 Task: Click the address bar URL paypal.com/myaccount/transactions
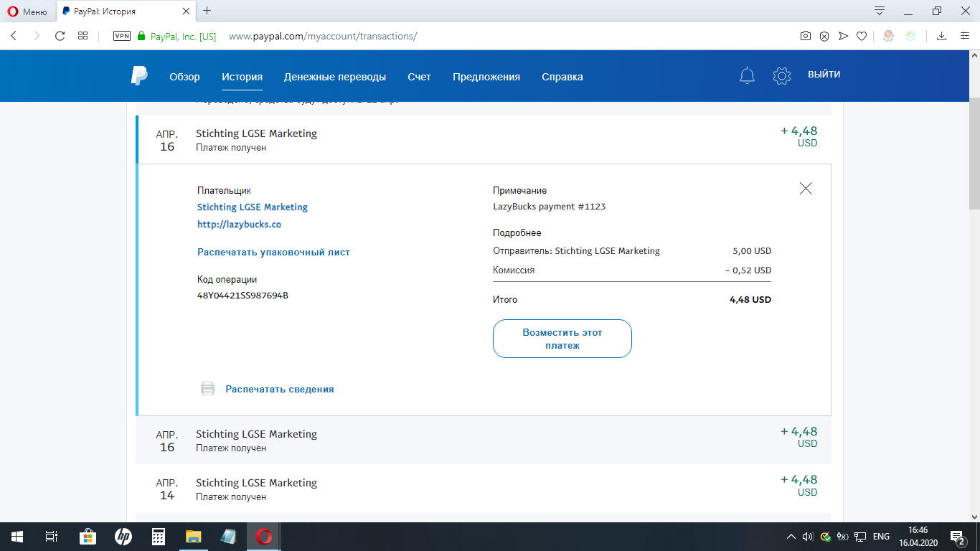point(322,37)
